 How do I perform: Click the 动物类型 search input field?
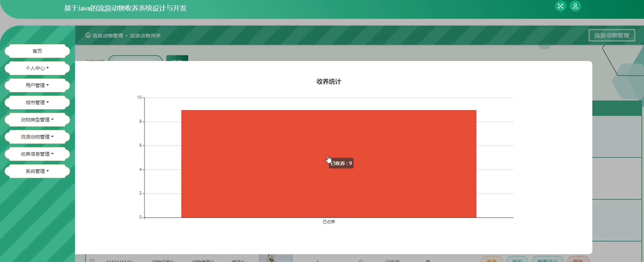tap(135, 58)
